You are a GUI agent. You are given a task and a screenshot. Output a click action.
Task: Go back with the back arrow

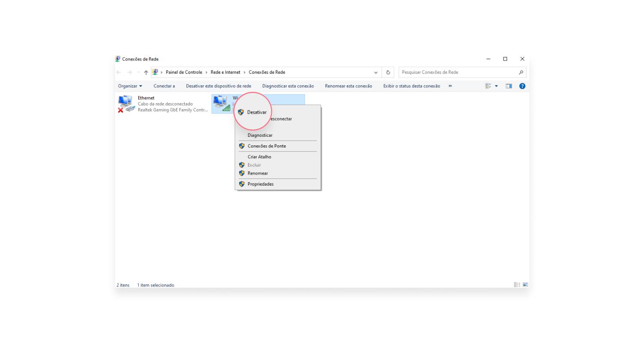point(119,72)
